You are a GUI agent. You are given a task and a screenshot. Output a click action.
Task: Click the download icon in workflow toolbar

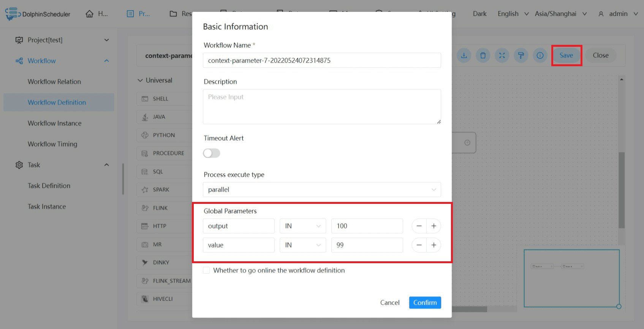pos(464,56)
